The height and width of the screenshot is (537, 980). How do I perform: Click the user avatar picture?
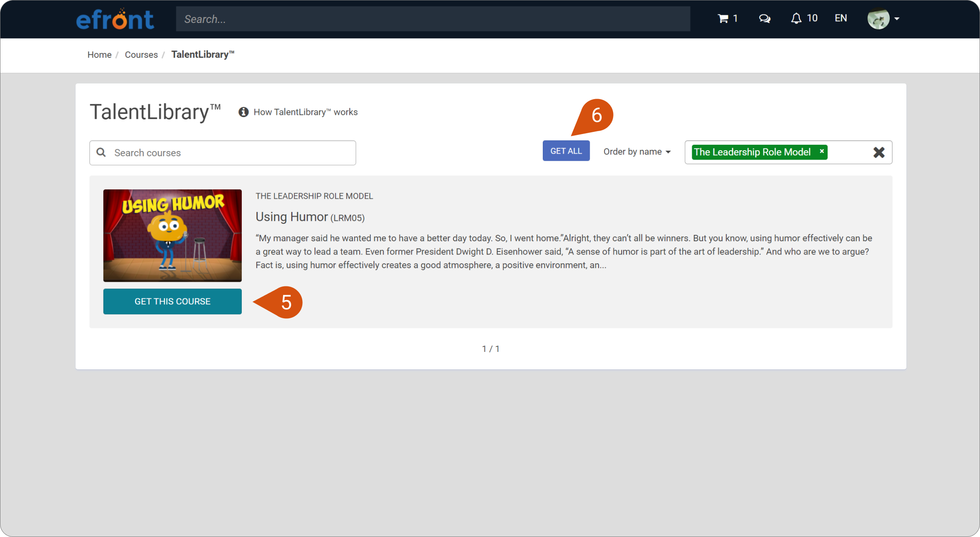(x=878, y=19)
